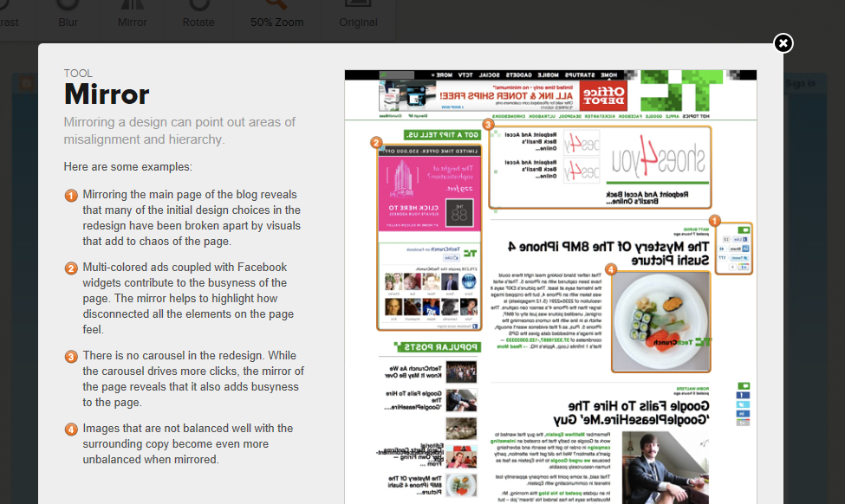Screen dimensions: 845x504
Task: Click orange marker 4 in description list
Action: pos(71,430)
